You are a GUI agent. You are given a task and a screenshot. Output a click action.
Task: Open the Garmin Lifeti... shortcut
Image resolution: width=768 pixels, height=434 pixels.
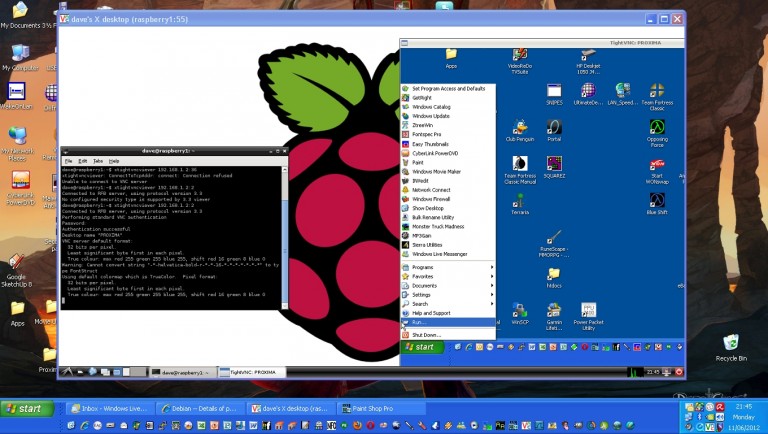[x=554, y=317]
